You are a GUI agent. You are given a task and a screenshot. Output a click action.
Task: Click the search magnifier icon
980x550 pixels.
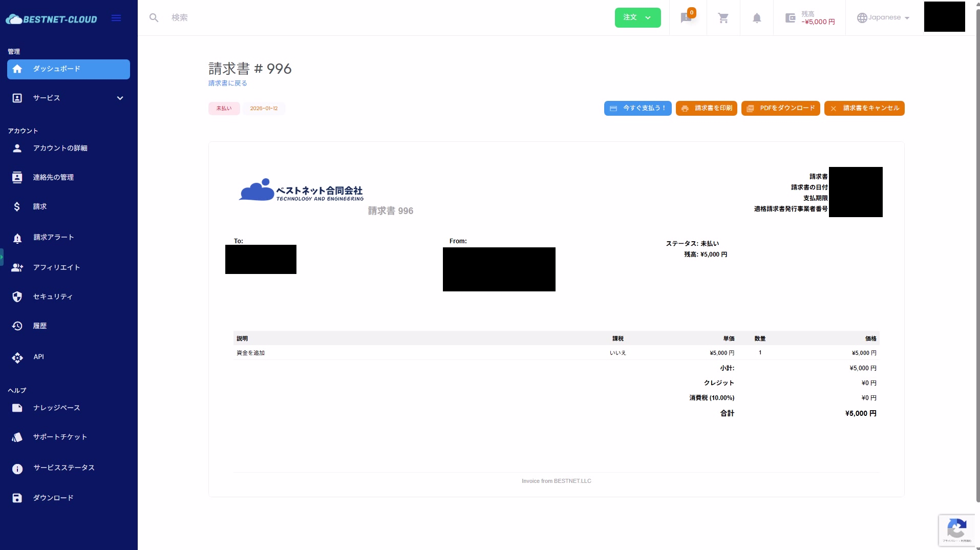(x=154, y=17)
